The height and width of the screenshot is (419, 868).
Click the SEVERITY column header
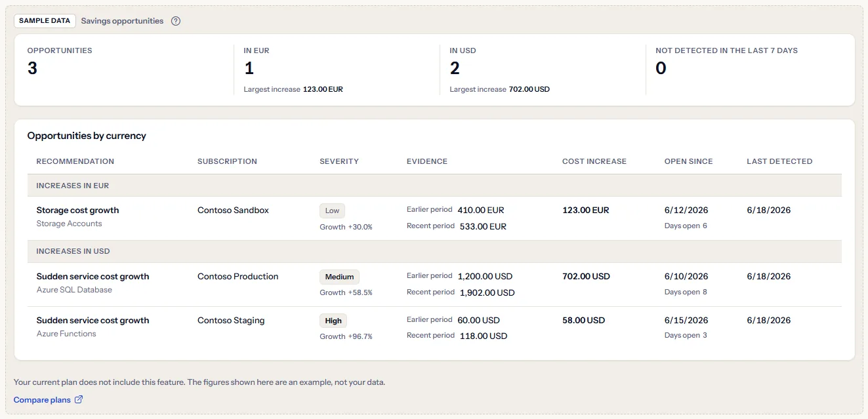pyautogui.click(x=339, y=161)
